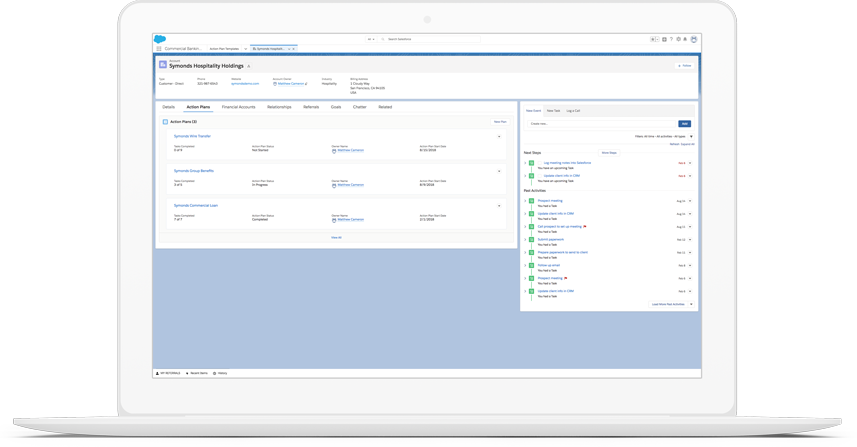Click the blue Add button
Image resolution: width=857 pixels, height=447 pixels.
684,124
